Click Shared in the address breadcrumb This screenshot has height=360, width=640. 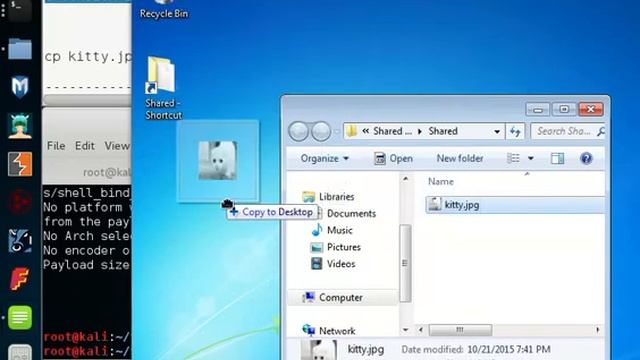click(443, 131)
